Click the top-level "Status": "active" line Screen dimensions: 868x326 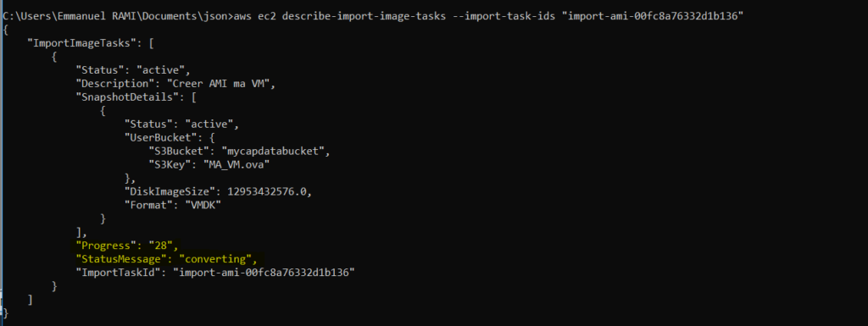point(133,70)
